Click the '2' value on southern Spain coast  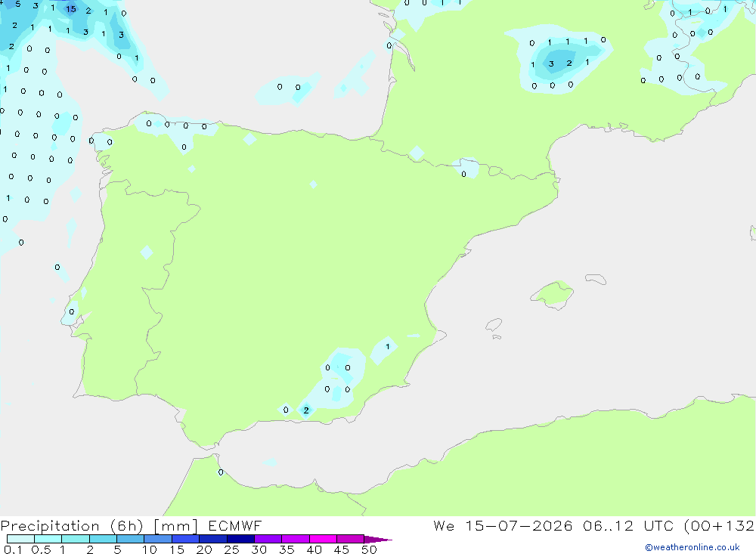click(306, 410)
